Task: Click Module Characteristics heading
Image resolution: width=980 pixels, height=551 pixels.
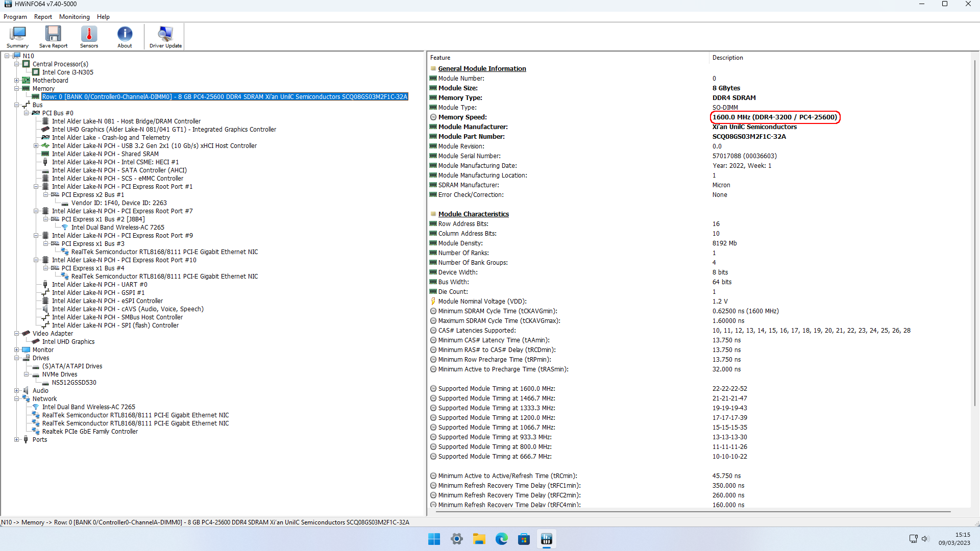Action: click(473, 214)
